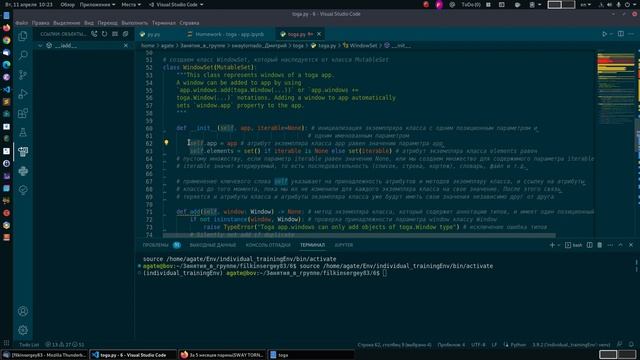Kill the terminal with the trash icon
Image resolution: width=640 pixels, height=360 pixels.
(x=600, y=245)
